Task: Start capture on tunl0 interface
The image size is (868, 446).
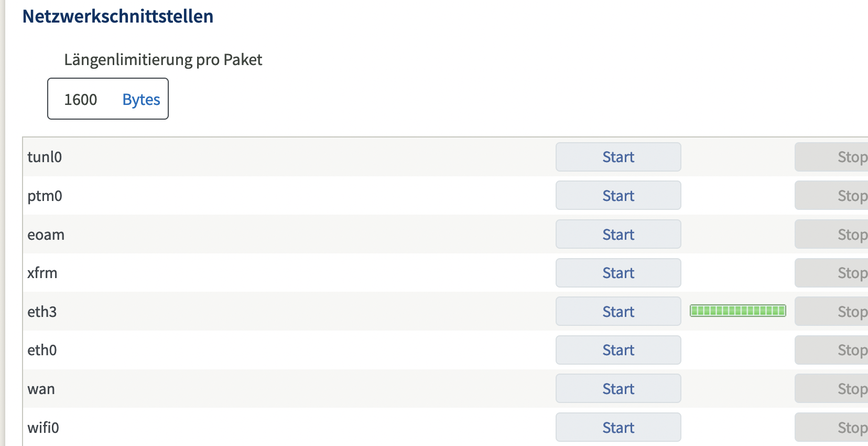Action: pyautogui.click(x=618, y=157)
